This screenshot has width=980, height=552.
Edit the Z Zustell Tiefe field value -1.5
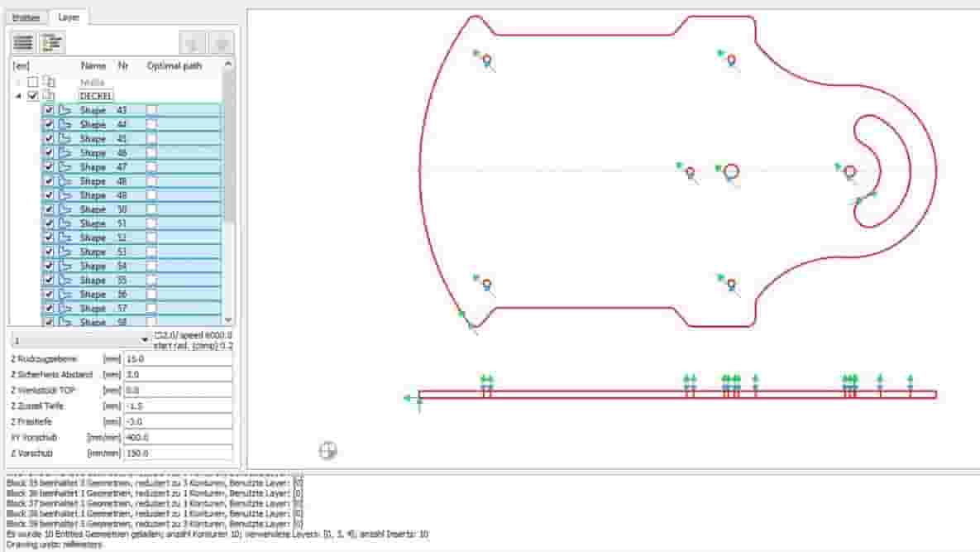pos(178,406)
